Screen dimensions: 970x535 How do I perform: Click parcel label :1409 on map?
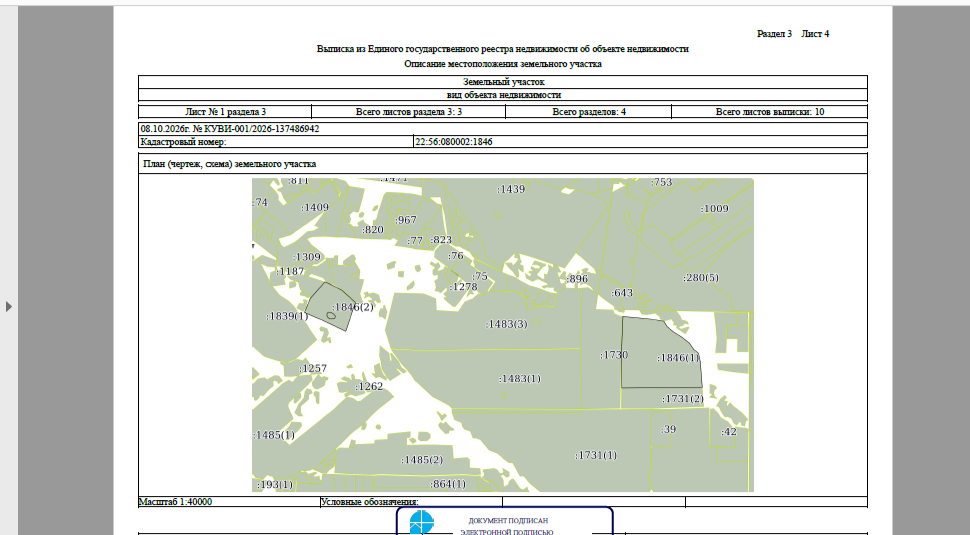point(315,207)
